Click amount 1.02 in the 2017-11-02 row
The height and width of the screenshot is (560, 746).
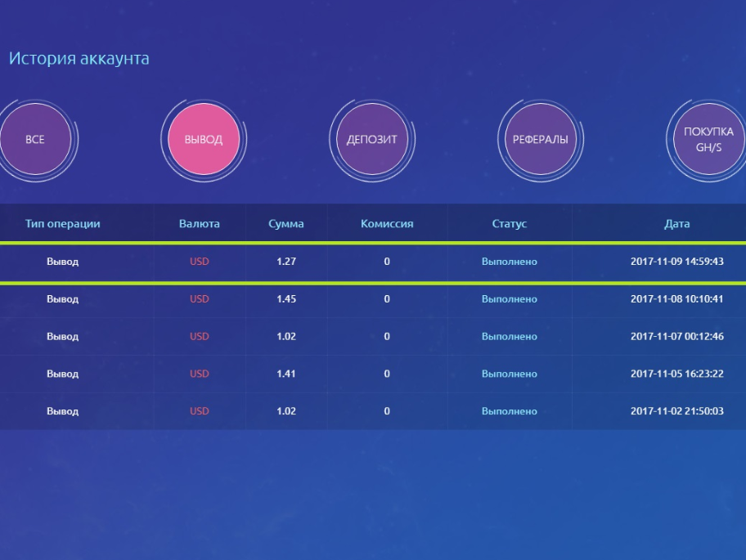point(286,411)
